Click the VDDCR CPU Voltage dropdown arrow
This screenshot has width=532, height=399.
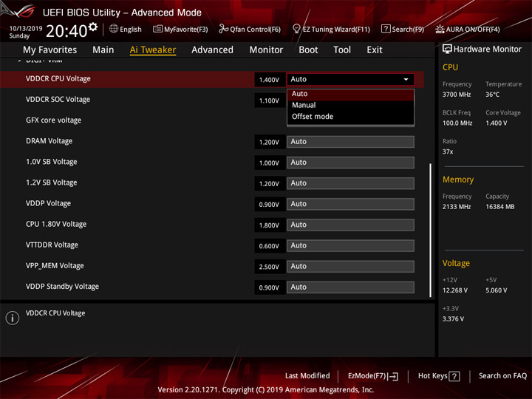(406, 79)
